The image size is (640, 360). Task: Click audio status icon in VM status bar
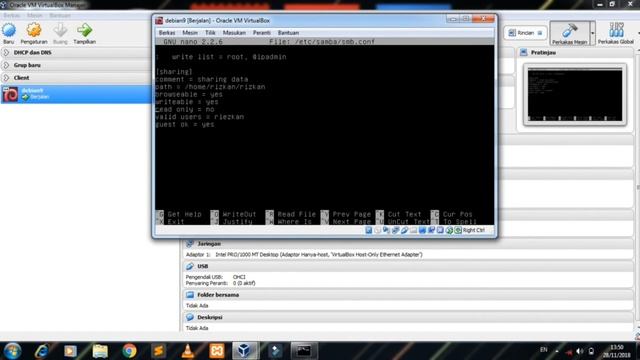(387, 230)
